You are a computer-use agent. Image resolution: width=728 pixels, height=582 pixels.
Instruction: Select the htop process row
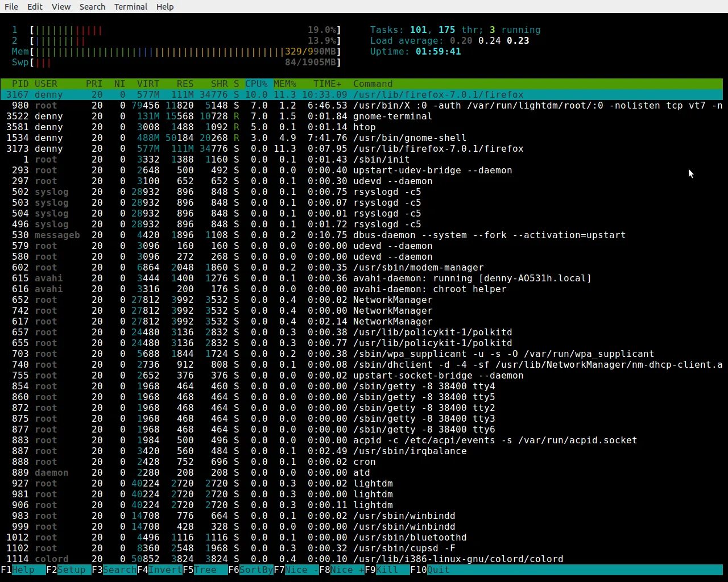(362, 127)
